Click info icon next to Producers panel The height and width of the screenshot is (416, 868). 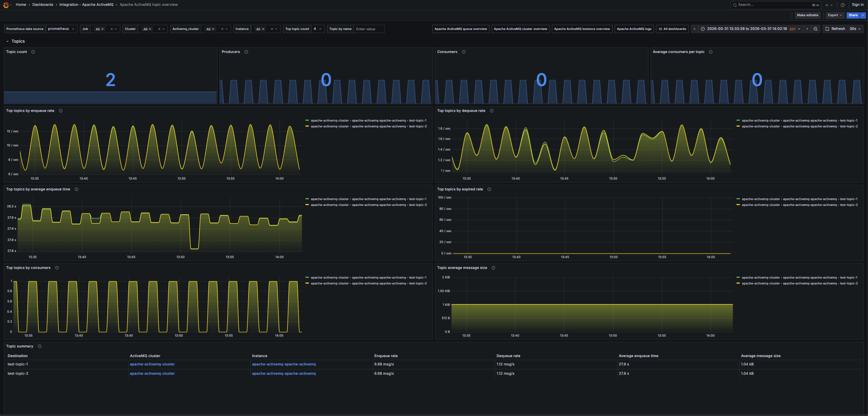pyautogui.click(x=246, y=52)
